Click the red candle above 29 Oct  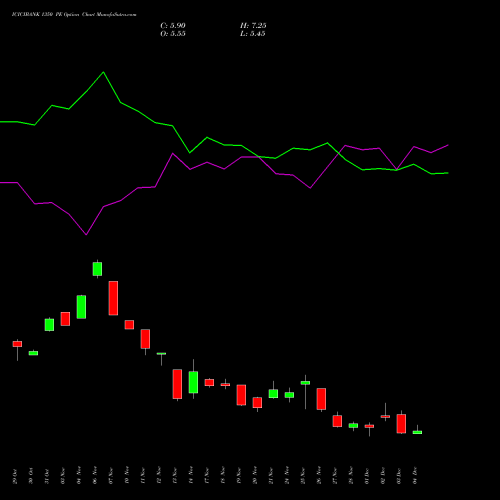[17, 344]
